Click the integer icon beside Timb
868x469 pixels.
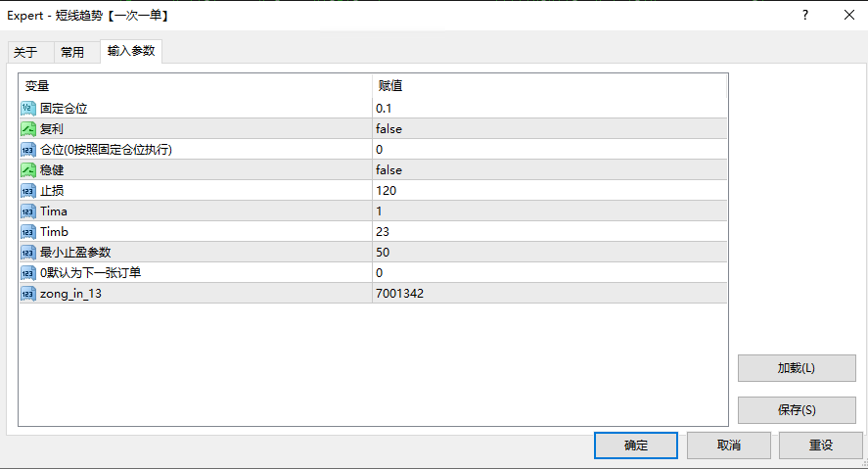coord(27,232)
